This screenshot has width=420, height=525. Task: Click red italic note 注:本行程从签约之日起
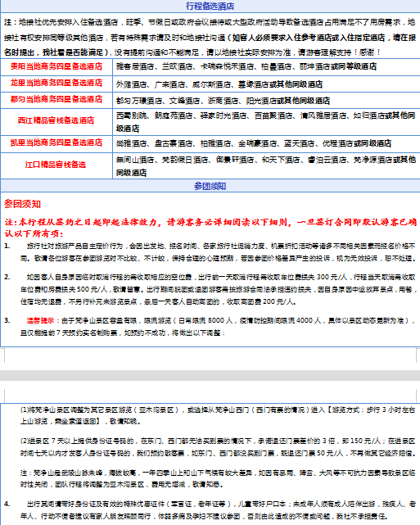pyautogui.click(x=210, y=228)
